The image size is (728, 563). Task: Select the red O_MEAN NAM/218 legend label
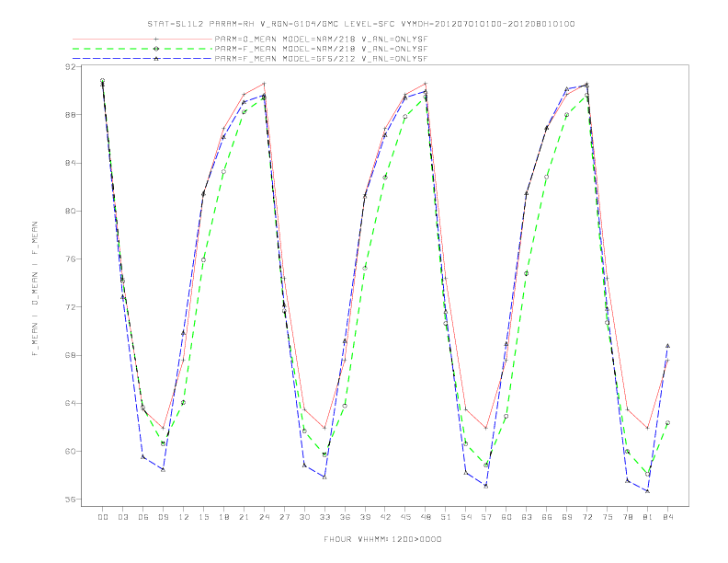[x=322, y=39]
